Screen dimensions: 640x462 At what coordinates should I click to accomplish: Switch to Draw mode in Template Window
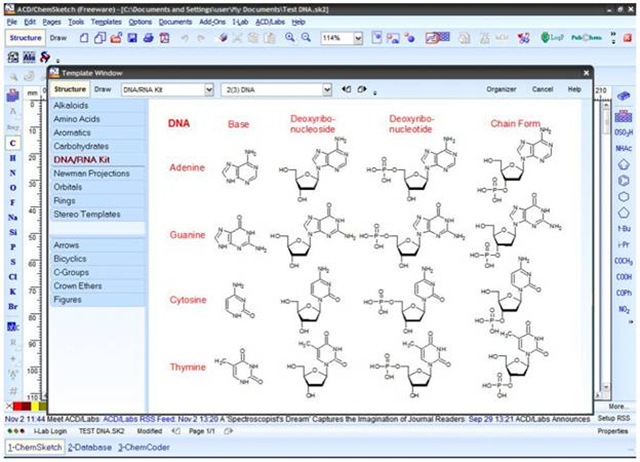[x=102, y=89]
